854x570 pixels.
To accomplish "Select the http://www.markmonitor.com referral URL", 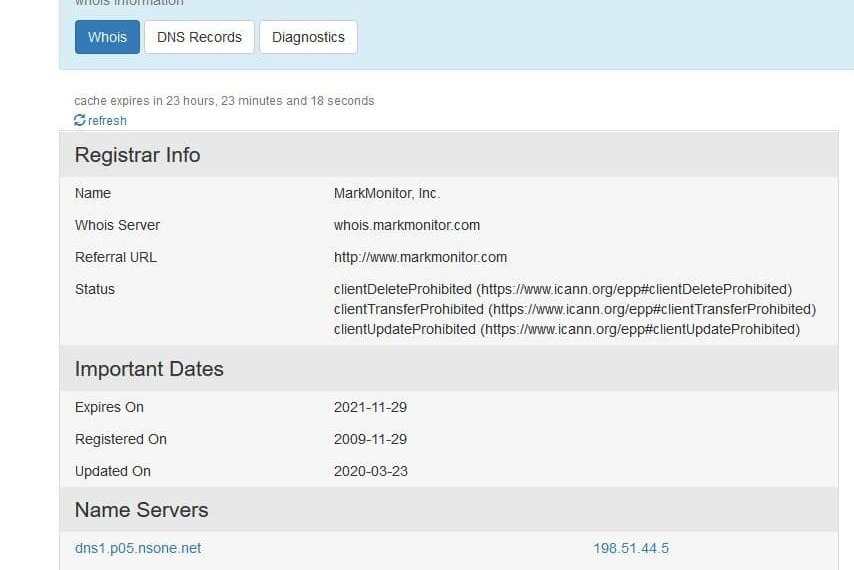I will [420, 258].
